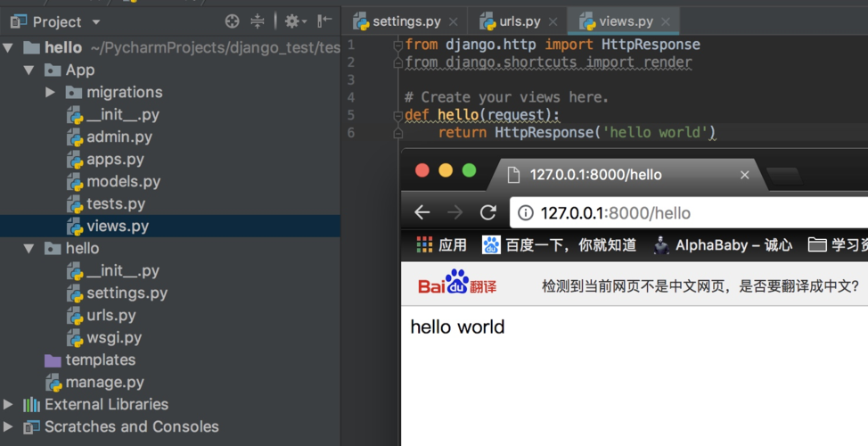Image resolution: width=868 pixels, height=446 pixels.
Task: Click the collapse all icon in Project panel
Action: click(258, 21)
